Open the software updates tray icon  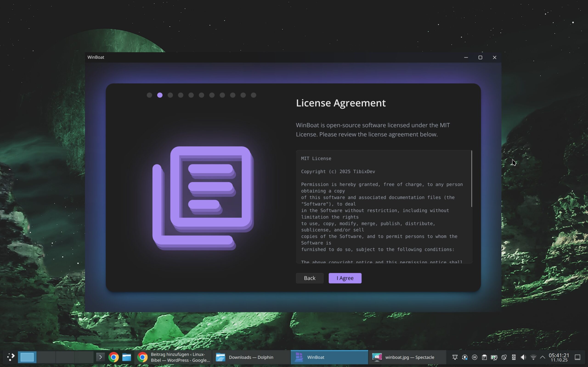tap(465, 357)
